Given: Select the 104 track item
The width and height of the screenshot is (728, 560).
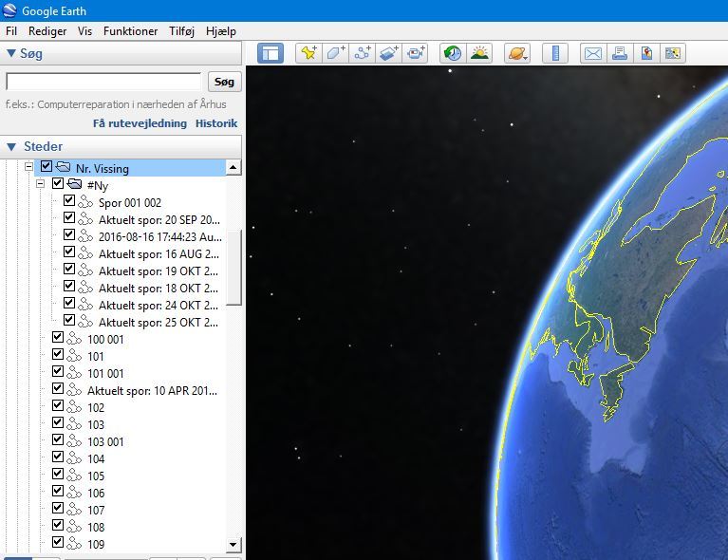Looking at the screenshot, I should click(x=96, y=459).
